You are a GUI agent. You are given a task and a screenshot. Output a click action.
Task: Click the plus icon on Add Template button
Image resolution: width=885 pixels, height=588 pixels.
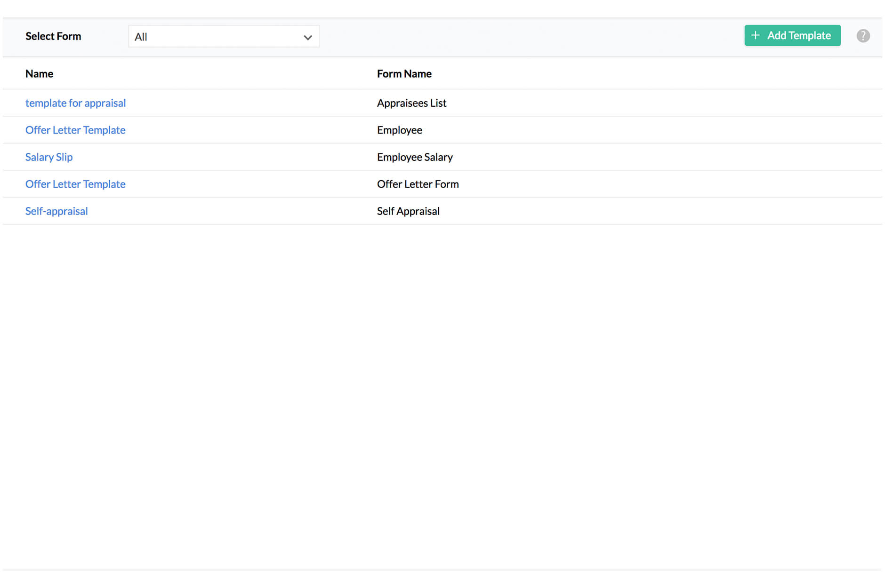coord(756,35)
